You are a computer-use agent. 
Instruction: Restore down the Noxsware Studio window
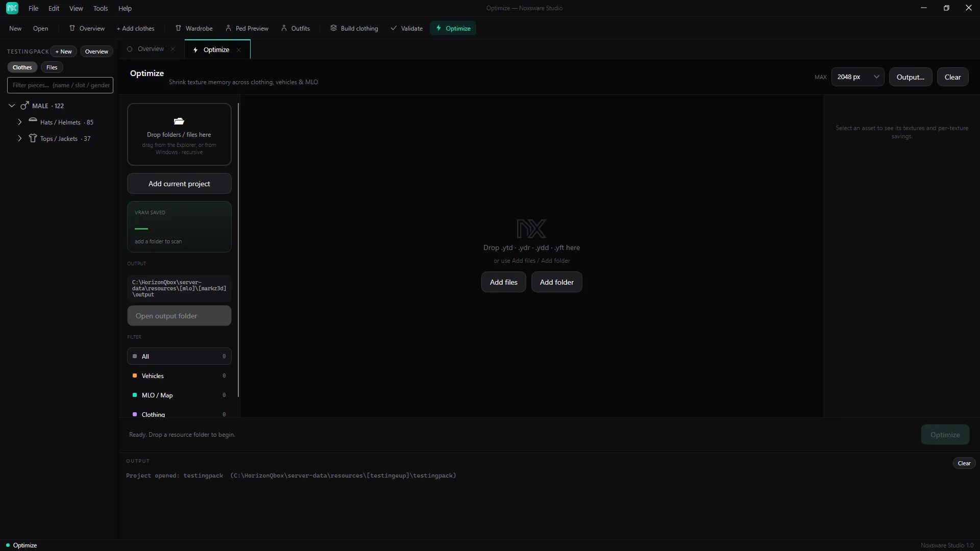946,8
